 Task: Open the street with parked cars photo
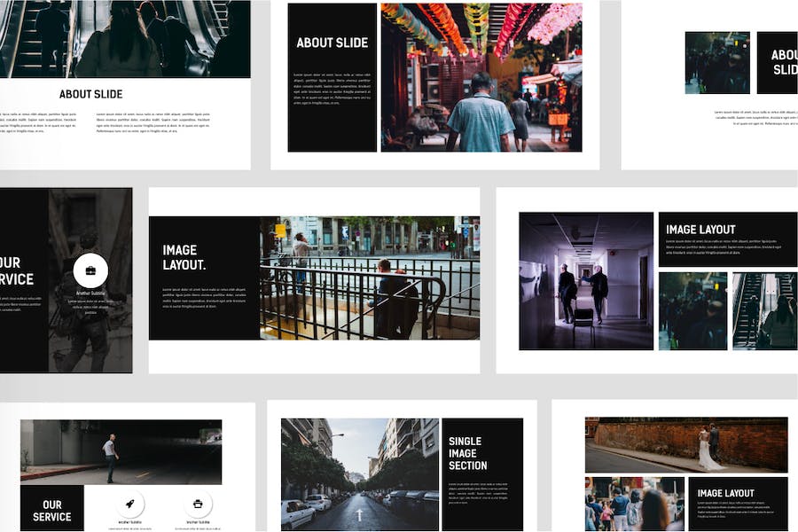360,474
